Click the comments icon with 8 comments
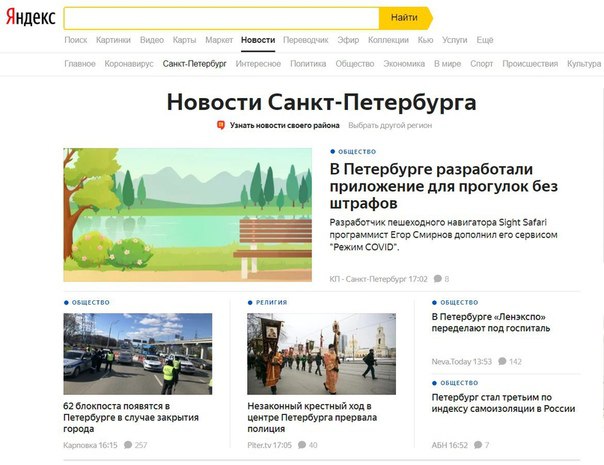The image size is (604, 465). pos(438,279)
